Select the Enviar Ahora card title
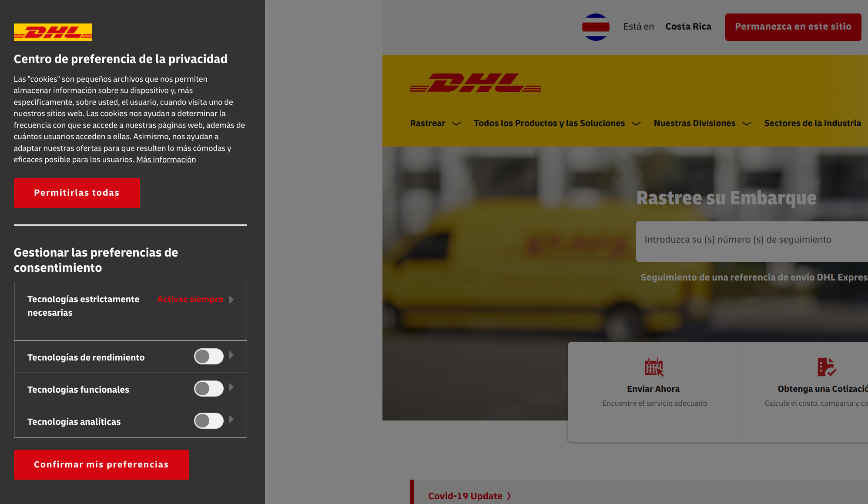Screen dimensions: 868x504 tap(653, 389)
